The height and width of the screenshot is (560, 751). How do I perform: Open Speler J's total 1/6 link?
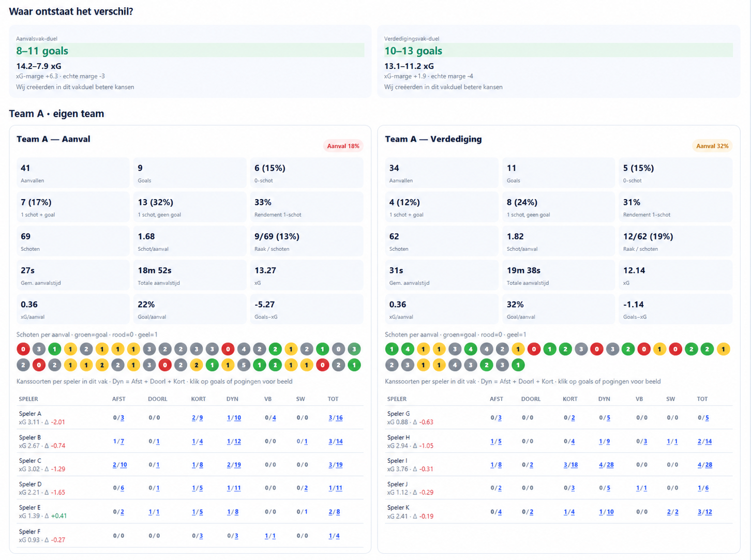pos(703,488)
